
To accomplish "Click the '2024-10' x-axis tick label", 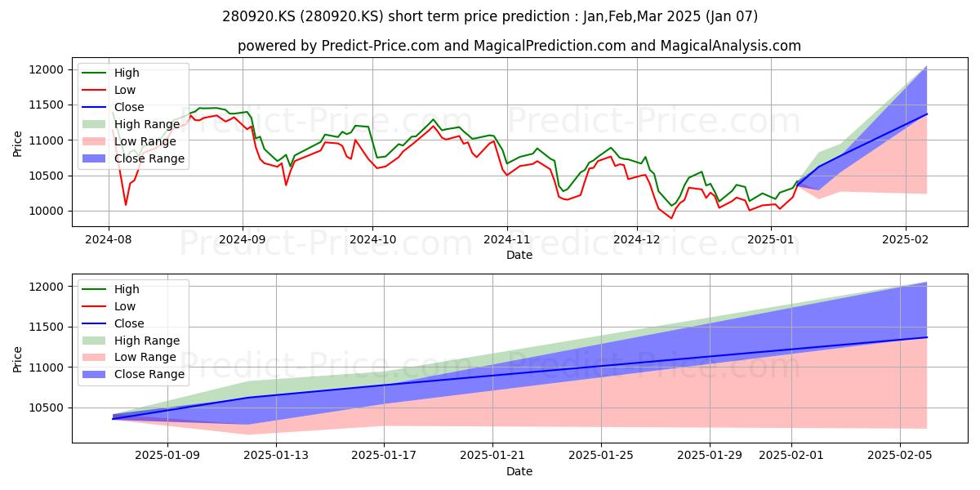I will 373,239.
